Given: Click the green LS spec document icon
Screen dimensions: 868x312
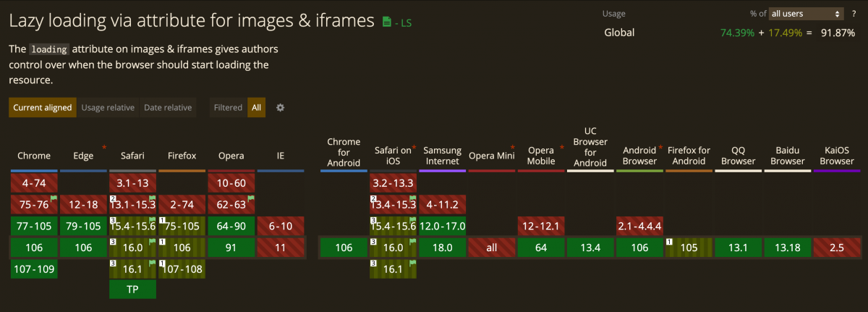Looking at the screenshot, I should (387, 22).
